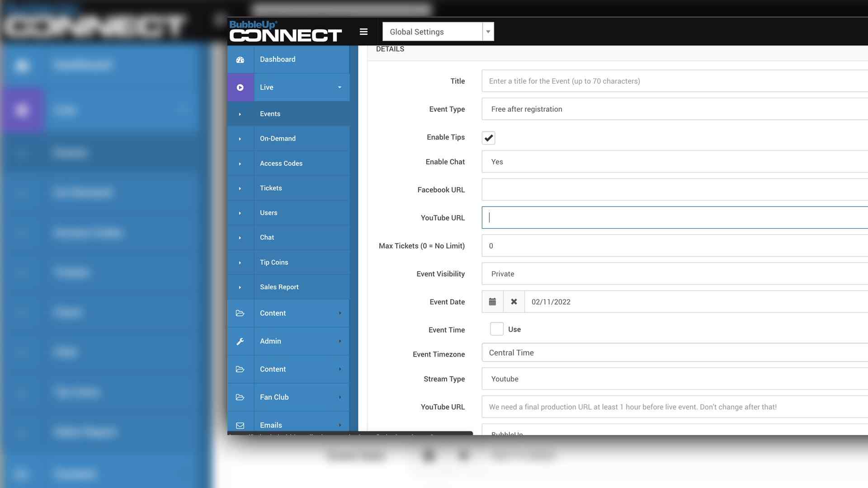Click the arrow bullet beside Sales Report

240,287
